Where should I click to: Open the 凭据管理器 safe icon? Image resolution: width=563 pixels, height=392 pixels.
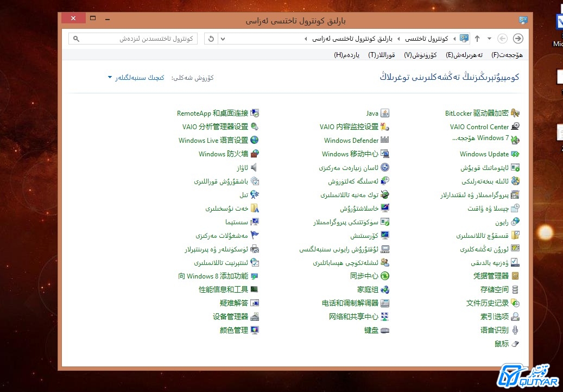click(515, 276)
